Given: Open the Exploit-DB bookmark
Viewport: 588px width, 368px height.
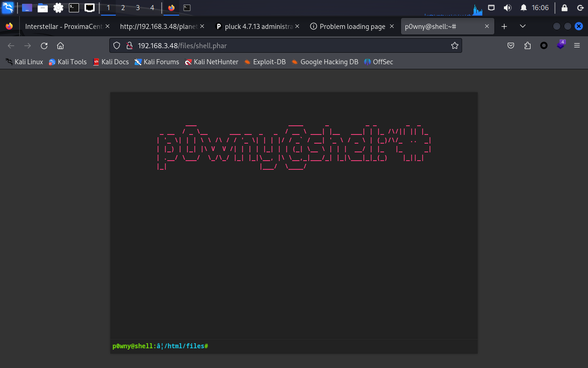Looking at the screenshot, I should 265,62.
